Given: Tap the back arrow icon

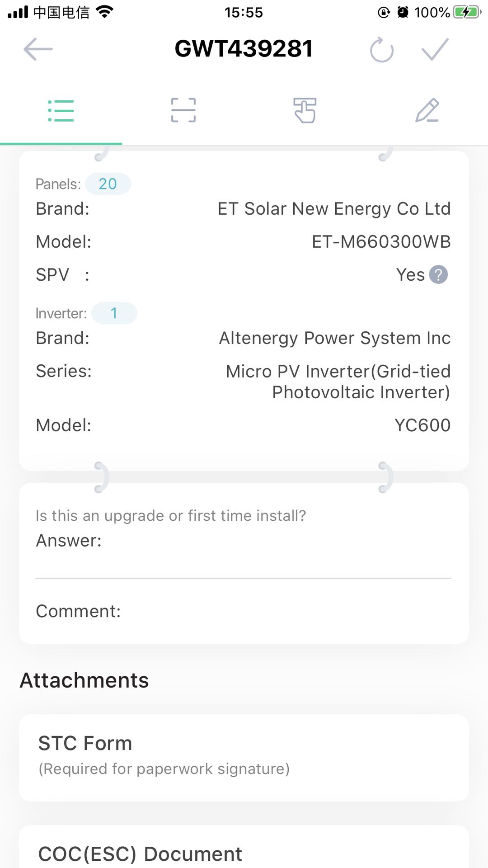Looking at the screenshot, I should coord(38,49).
